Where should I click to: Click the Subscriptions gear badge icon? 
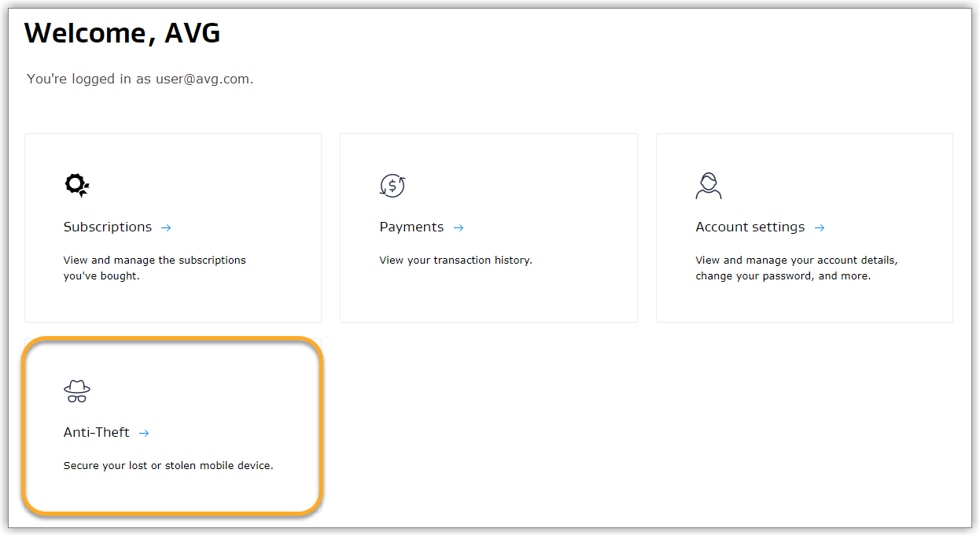tap(77, 185)
